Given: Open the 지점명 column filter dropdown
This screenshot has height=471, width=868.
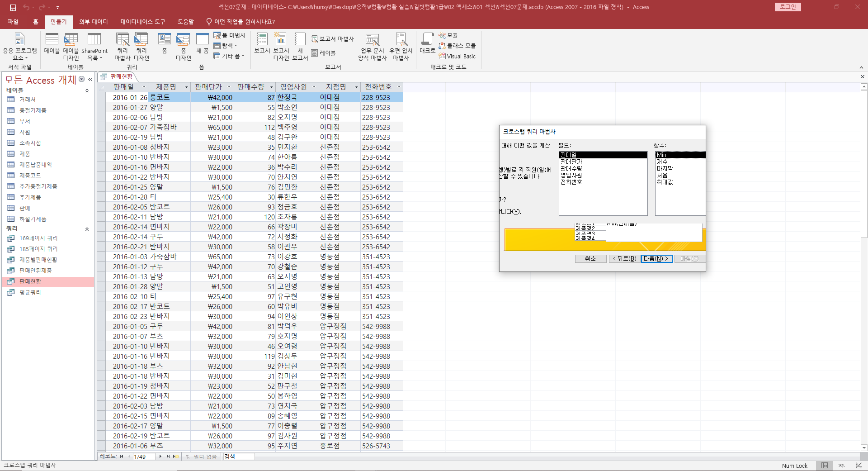Looking at the screenshot, I should (356, 87).
